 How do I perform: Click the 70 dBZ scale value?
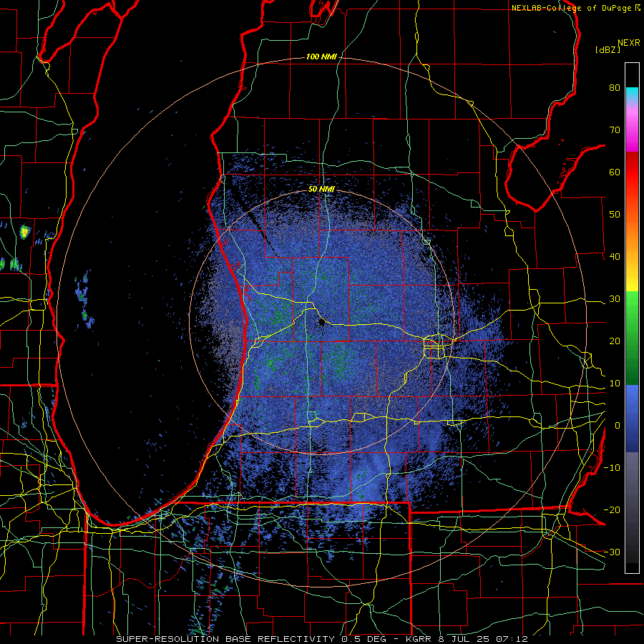click(x=615, y=130)
